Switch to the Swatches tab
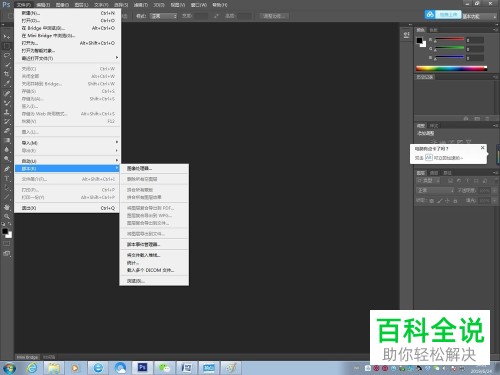The width and height of the screenshot is (500, 375). [x=433, y=30]
